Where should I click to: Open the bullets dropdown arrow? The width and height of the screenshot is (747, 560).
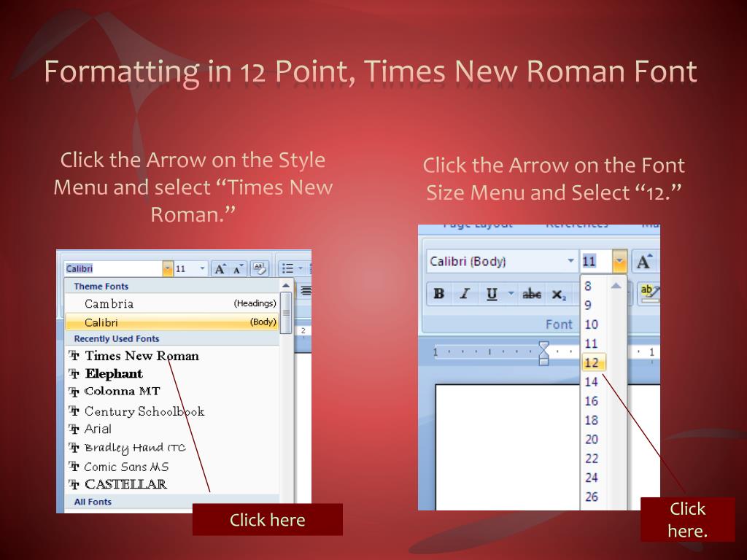(300, 268)
